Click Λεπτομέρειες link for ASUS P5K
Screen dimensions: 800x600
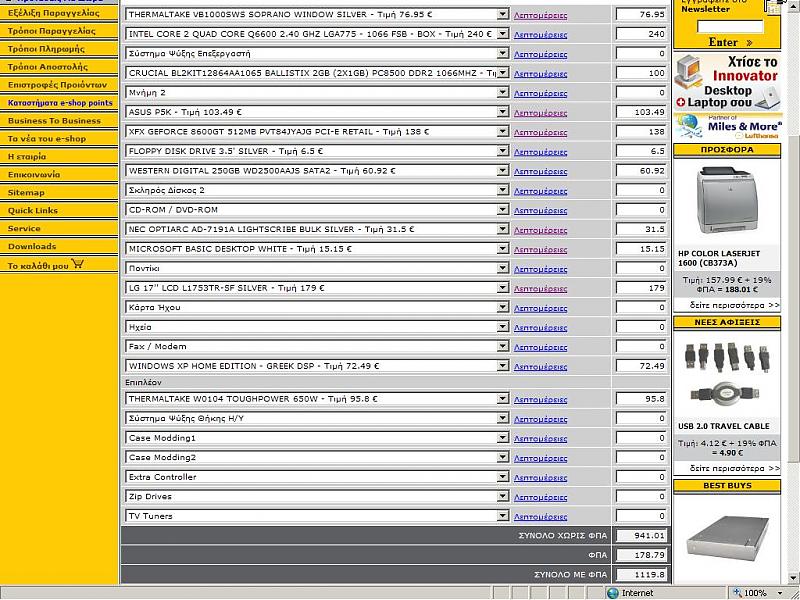[540, 113]
